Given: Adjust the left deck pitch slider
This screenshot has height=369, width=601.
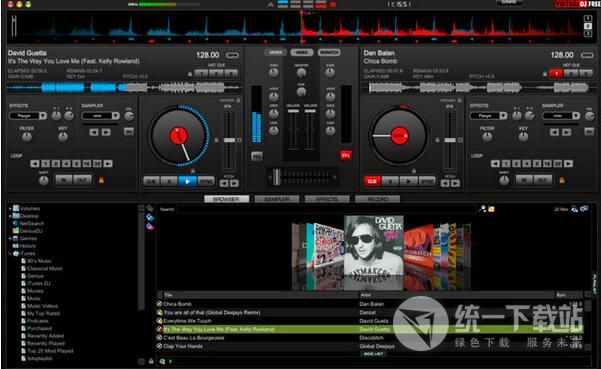Looking at the screenshot, I should 230,140.
